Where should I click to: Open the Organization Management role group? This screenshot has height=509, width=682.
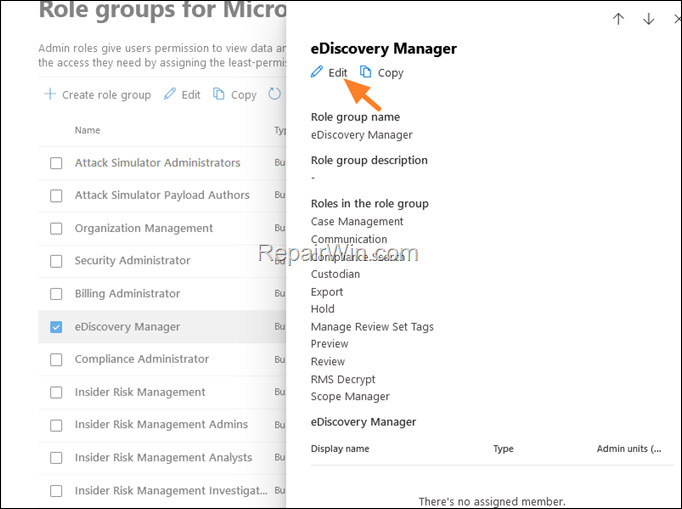(x=144, y=228)
